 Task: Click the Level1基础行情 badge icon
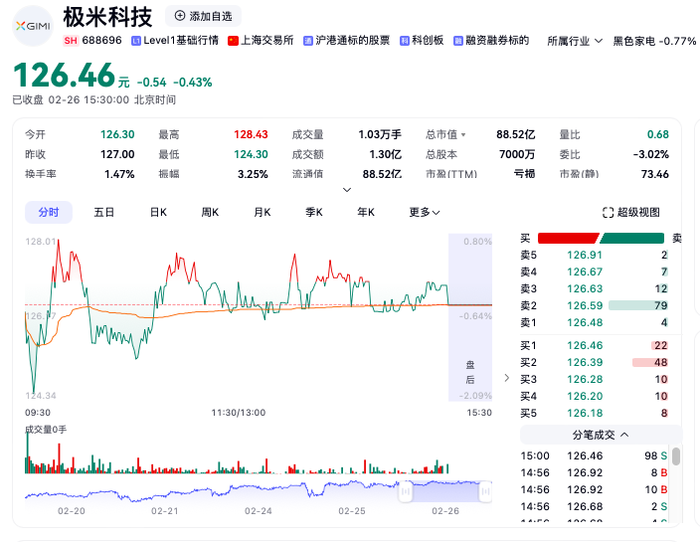(x=136, y=41)
